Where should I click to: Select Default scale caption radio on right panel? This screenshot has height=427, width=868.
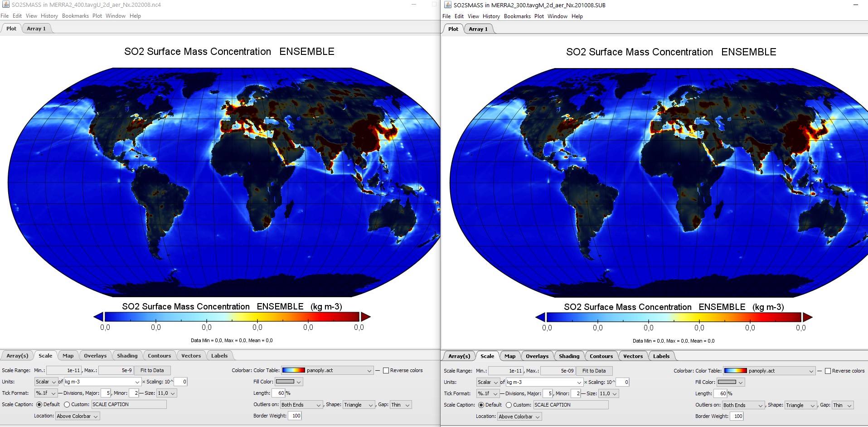[481, 405]
